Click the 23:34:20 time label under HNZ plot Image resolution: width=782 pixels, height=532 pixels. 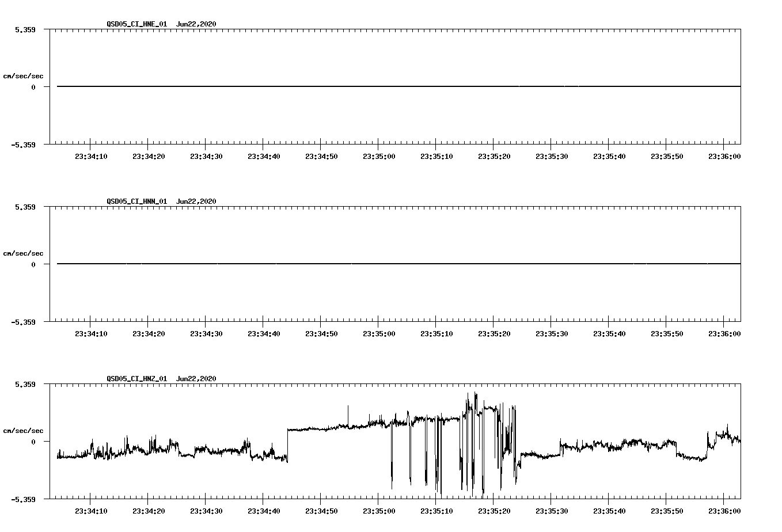coord(149,511)
